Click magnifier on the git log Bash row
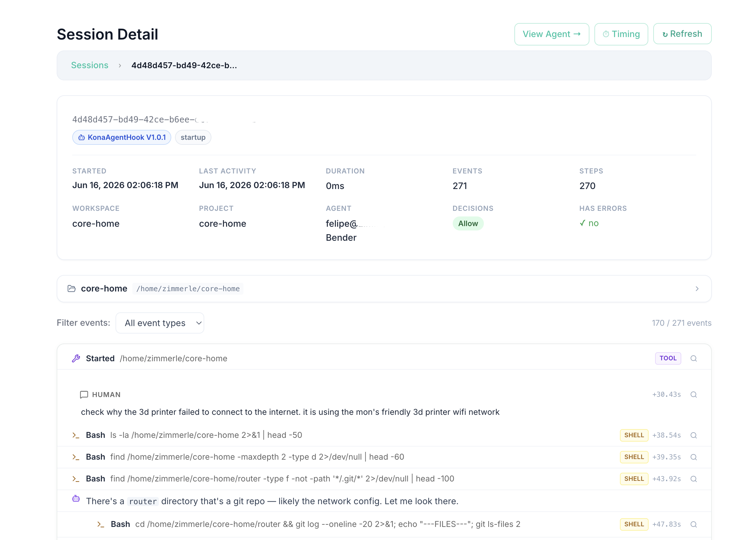This screenshot has width=756, height=540. (693, 524)
